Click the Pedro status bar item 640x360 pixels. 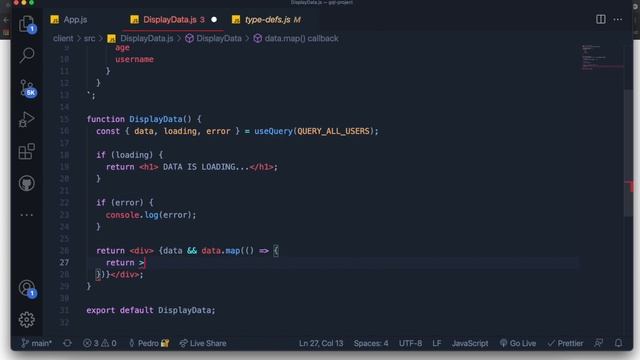click(x=149, y=343)
